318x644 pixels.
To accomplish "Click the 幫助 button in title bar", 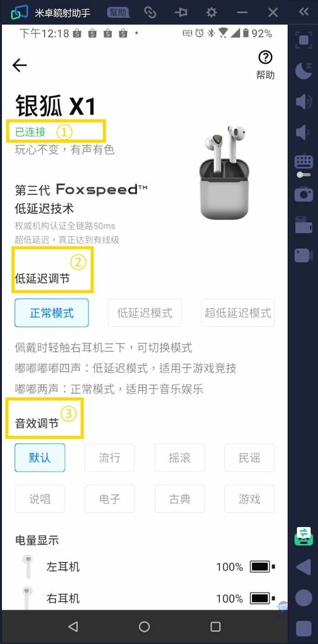I will coord(119,13).
